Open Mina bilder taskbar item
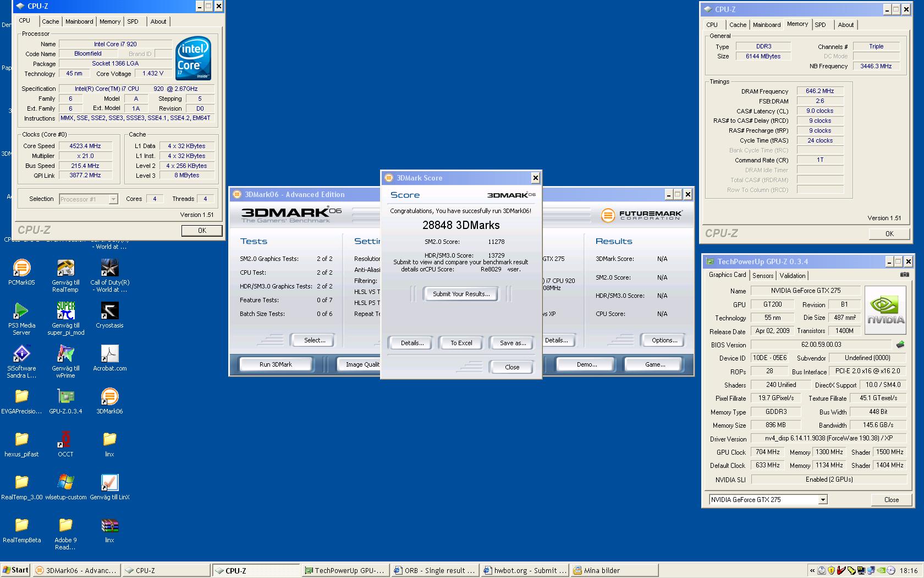This screenshot has height=578, width=924. coord(614,570)
